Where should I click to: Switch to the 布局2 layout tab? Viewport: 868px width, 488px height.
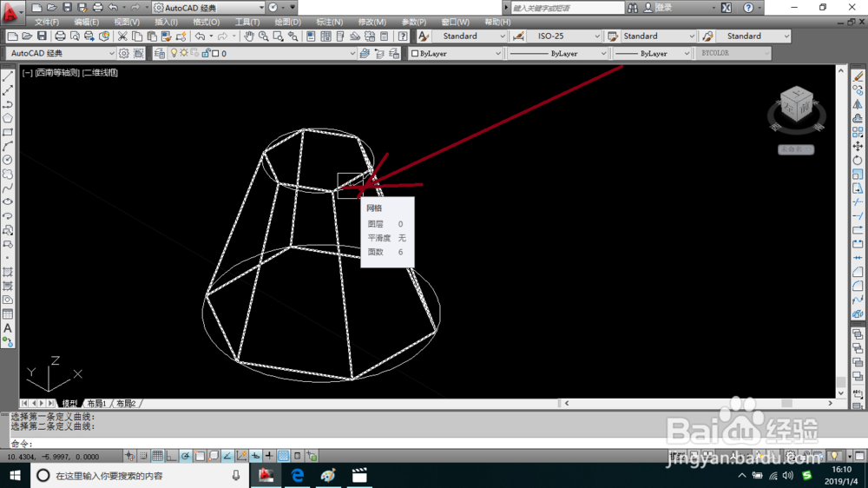pos(126,403)
